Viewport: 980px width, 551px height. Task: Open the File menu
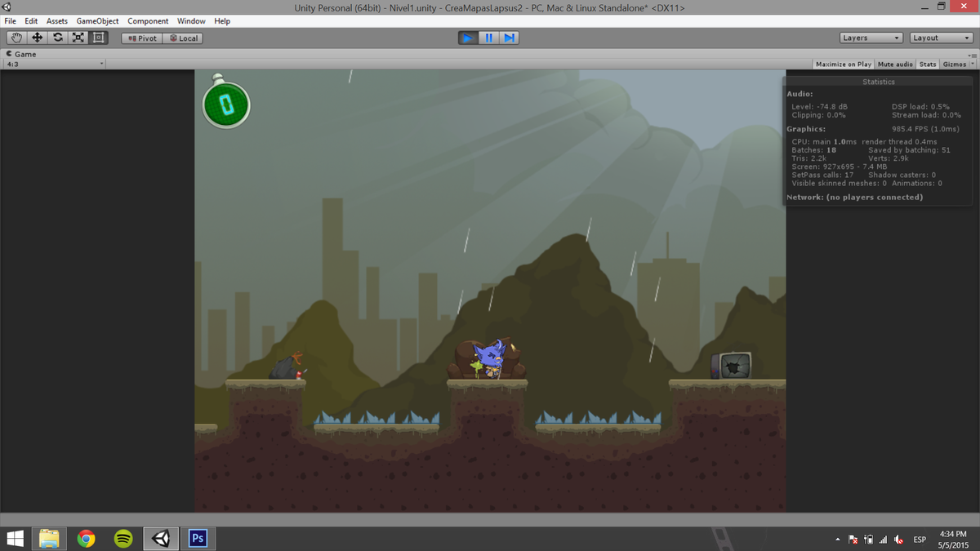[x=11, y=21]
